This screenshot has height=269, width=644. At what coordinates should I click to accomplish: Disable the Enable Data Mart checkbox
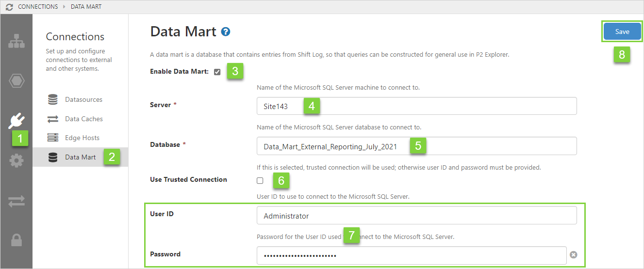[x=217, y=72]
